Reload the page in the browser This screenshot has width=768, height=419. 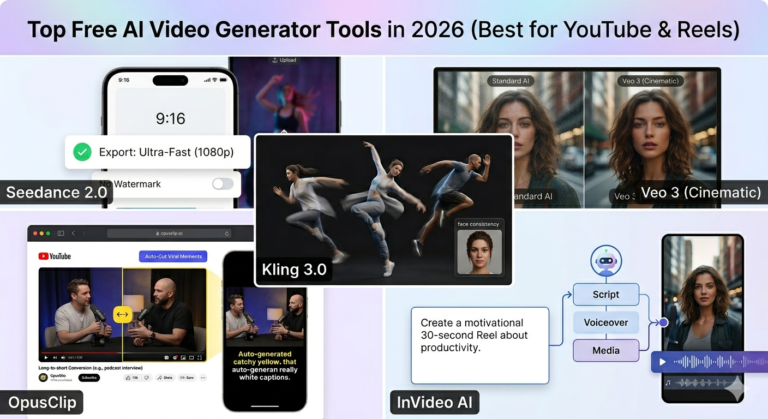pyautogui.click(x=227, y=234)
